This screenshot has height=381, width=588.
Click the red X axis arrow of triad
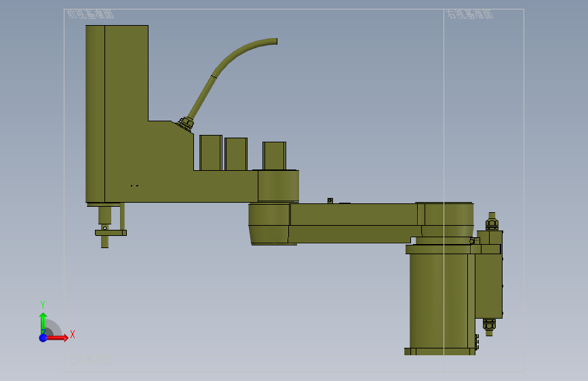58,338
